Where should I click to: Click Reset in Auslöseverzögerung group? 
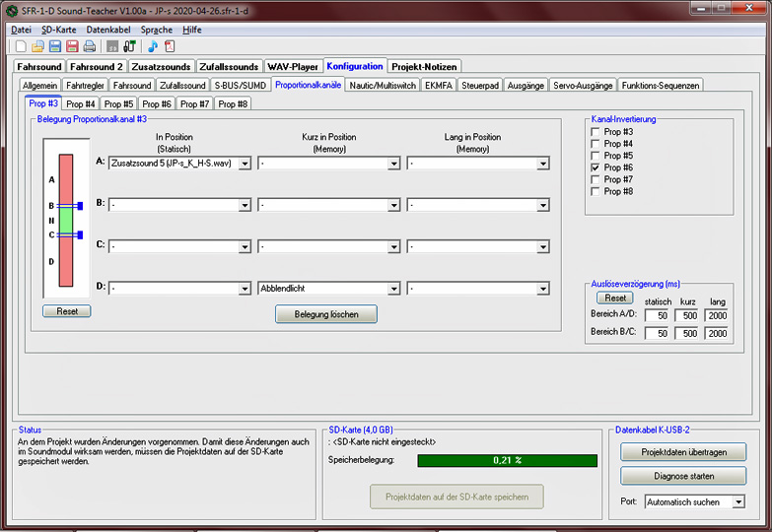(615, 298)
